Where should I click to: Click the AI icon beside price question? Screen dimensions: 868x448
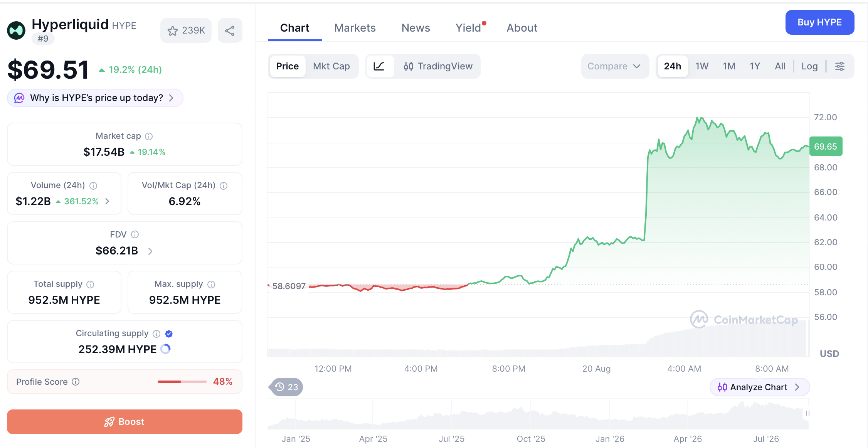coord(19,98)
